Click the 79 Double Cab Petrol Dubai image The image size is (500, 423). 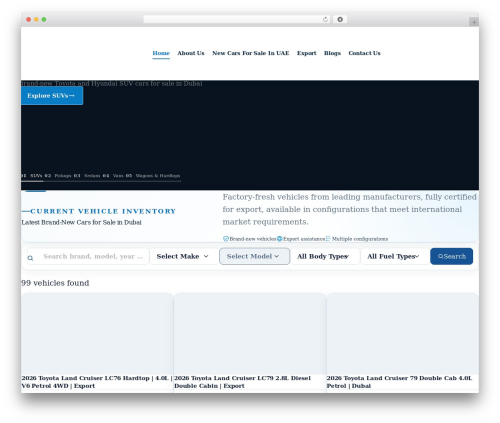coord(403,334)
